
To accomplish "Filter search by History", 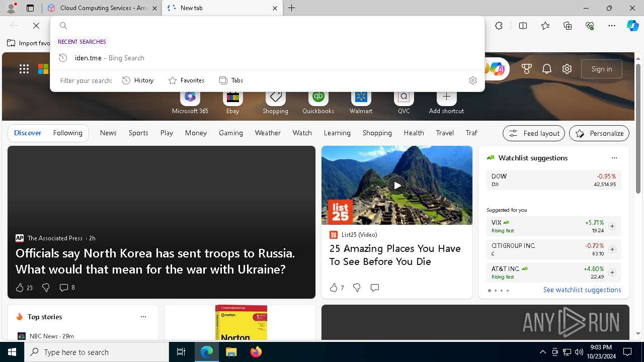I will tap(138, 80).
